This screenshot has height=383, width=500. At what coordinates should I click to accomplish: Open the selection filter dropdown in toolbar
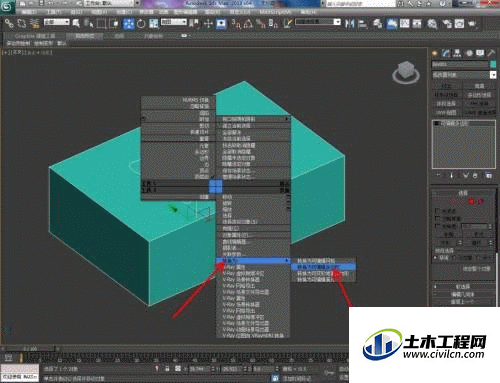[57, 22]
